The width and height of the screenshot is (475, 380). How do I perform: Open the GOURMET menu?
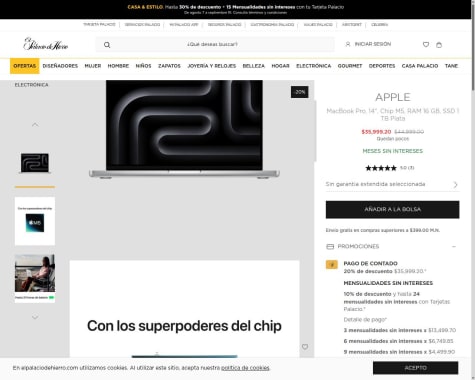(350, 66)
